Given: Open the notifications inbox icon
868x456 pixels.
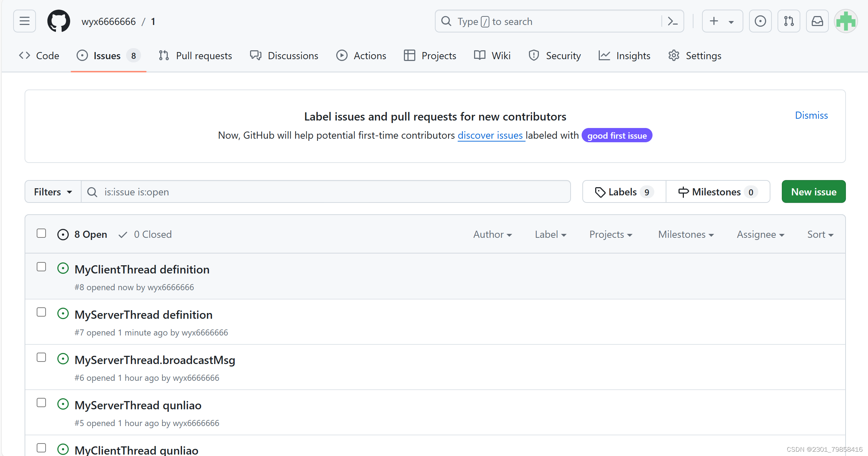Looking at the screenshot, I should pos(817,21).
